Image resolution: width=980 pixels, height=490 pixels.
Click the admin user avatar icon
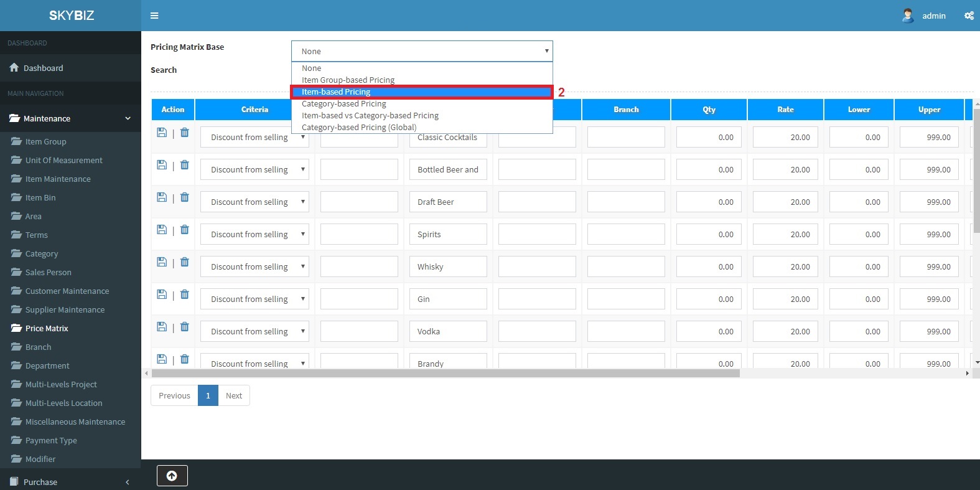(908, 16)
